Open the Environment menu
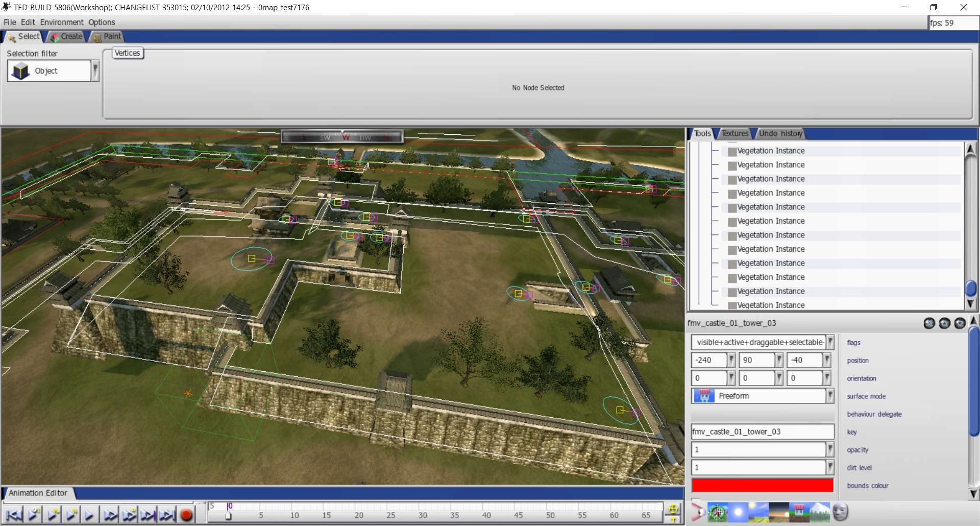The height and width of the screenshot is (526, 980). pos(62,22)
